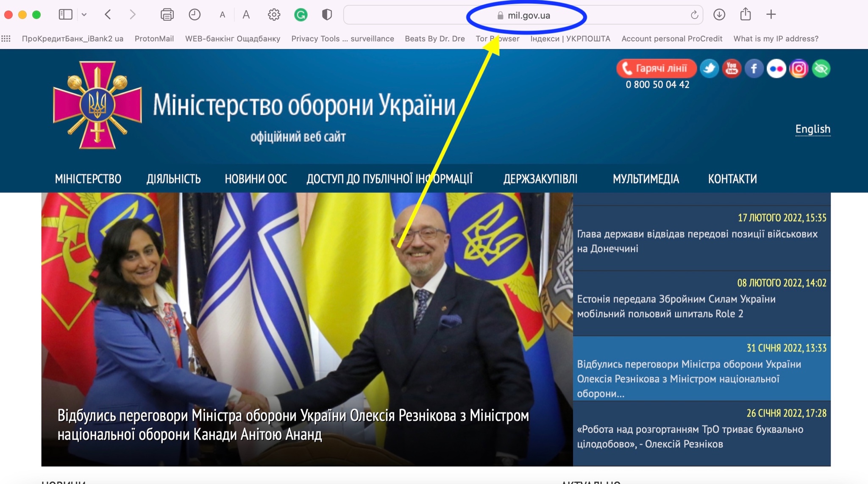Image resolution: width=868 pixels, height=484 pixels.
Task: Open the МІНІСТЕРСТВО menu item
Action: (88, 179)
